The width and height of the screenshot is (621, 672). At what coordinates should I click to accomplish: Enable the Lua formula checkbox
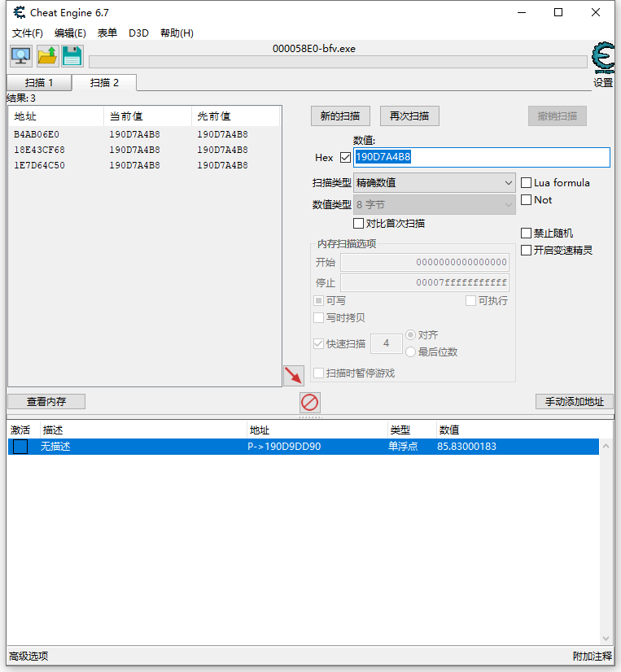click(527, 182)
